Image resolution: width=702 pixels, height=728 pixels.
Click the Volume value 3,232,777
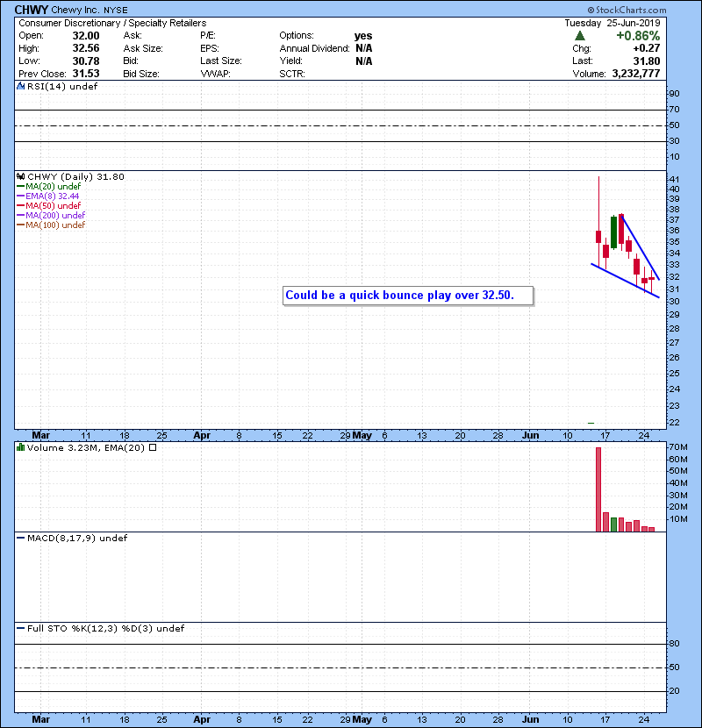point(636,74)
